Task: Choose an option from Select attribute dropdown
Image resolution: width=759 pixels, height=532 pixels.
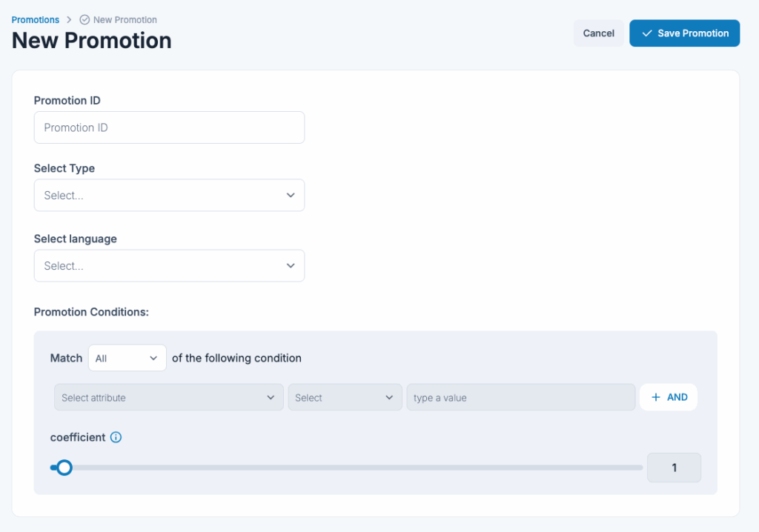Action: click(x=168, y=398)
